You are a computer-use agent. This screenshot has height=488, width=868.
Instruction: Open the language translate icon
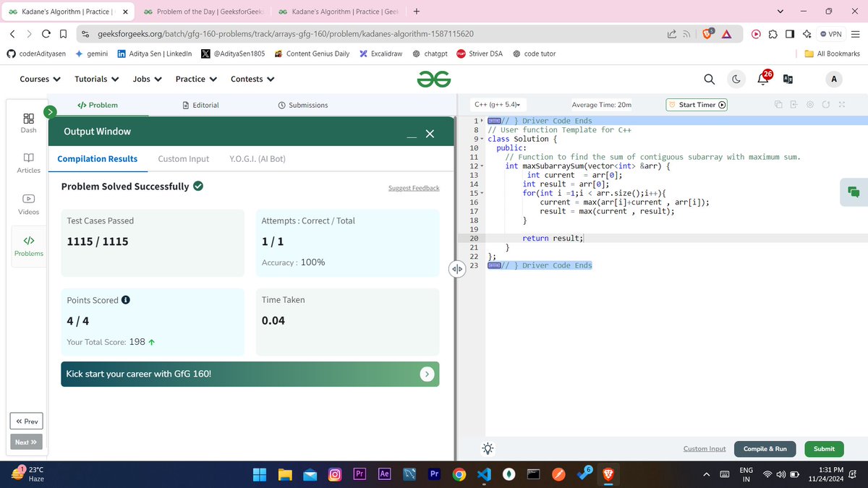788,80
